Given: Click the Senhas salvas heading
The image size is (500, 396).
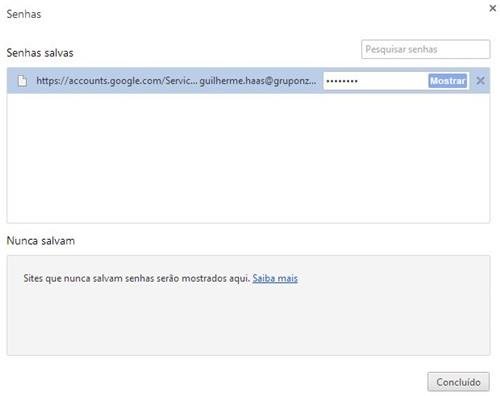Looking at the screenshot, I should point(40,53).
